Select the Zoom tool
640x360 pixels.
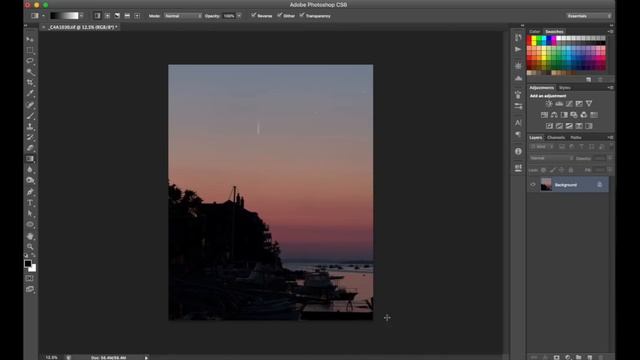[30, 247]
